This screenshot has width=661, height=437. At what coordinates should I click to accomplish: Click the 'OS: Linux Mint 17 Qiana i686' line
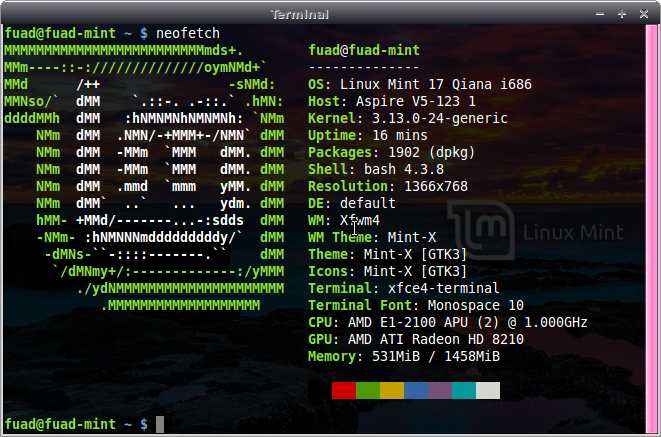(420, 84)
